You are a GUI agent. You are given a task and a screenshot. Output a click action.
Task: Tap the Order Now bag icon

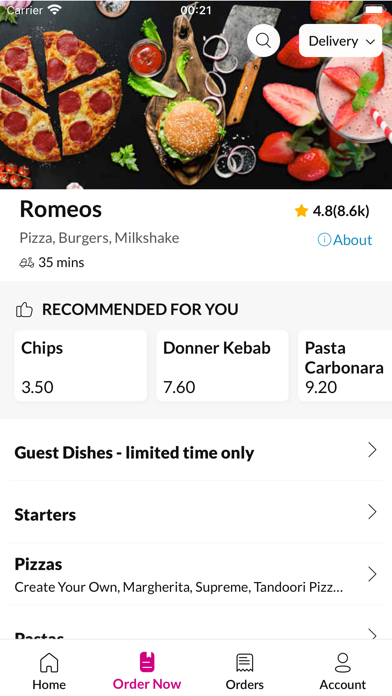point(147,662)
